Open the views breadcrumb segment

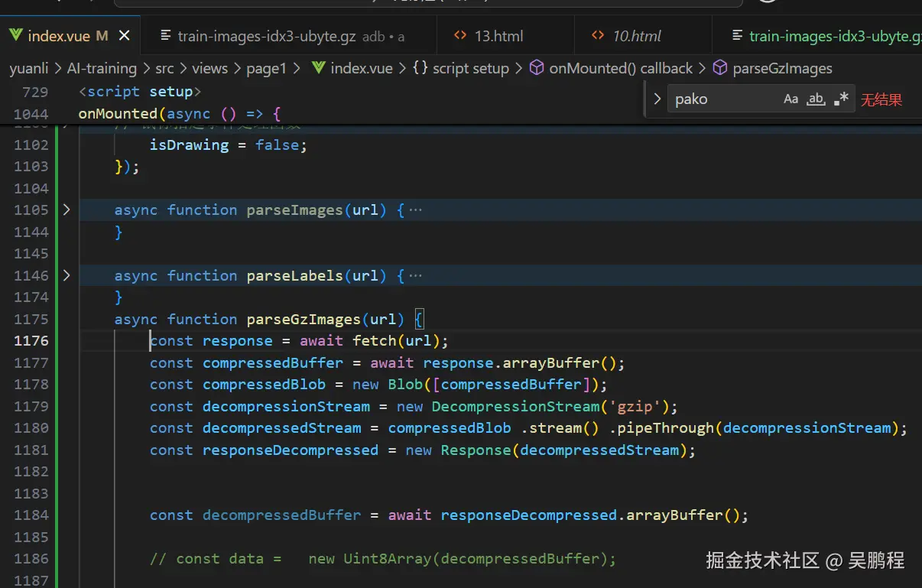click(209, 68)
